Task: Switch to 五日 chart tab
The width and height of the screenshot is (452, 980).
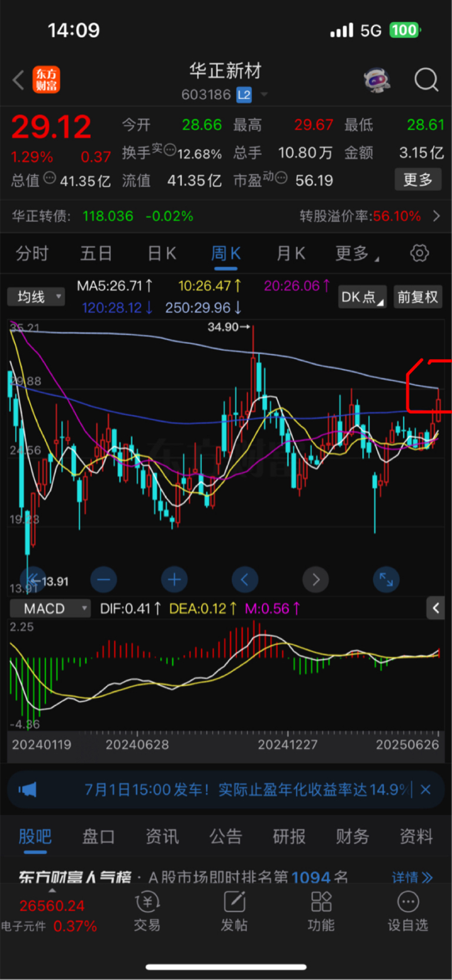Action: point(97,254)
